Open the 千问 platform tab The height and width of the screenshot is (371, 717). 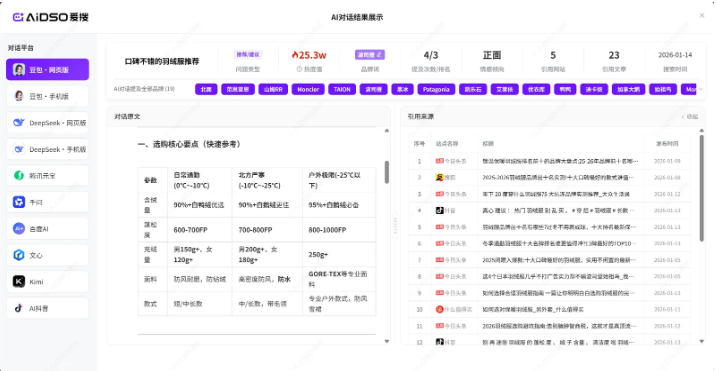pos(48,202)
